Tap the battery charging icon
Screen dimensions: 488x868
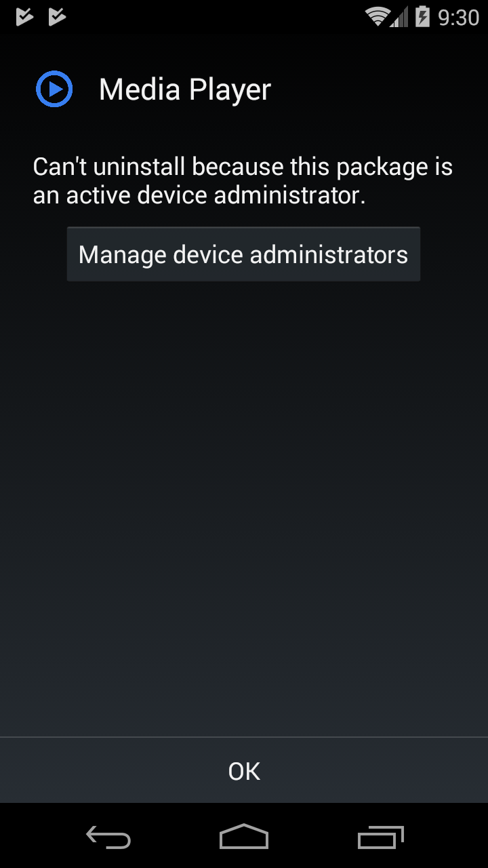pyautogui.click(x=422, y=17)
